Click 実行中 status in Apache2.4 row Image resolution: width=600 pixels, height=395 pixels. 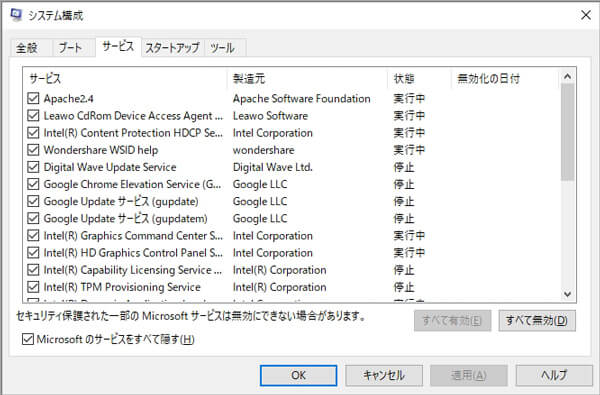click(x=409, y=99)
